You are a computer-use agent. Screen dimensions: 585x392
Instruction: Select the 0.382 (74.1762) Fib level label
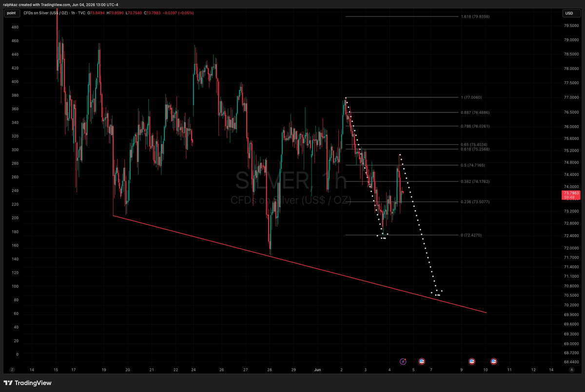click(475, 182)
